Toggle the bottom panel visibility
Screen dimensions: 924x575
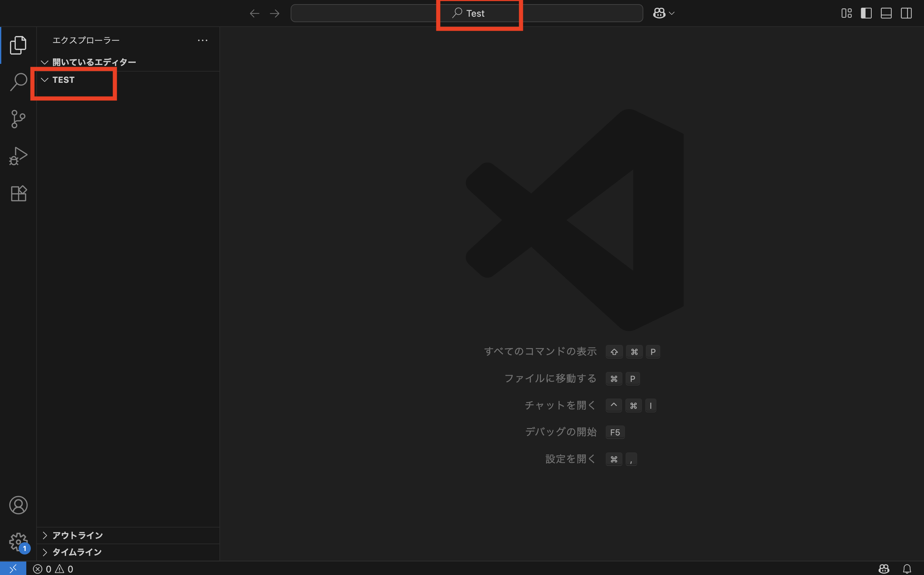click(886, 13)
